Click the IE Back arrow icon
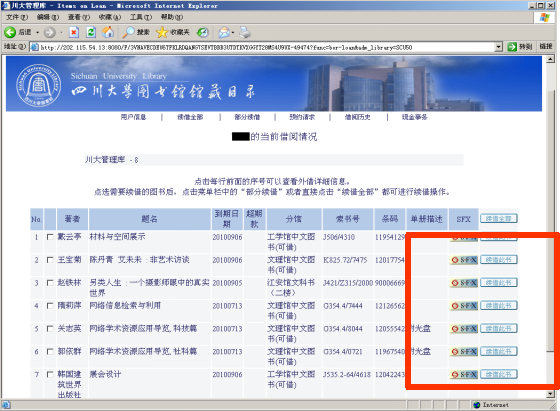This screenshot has height=411, width=560. [x=10, y=32]
